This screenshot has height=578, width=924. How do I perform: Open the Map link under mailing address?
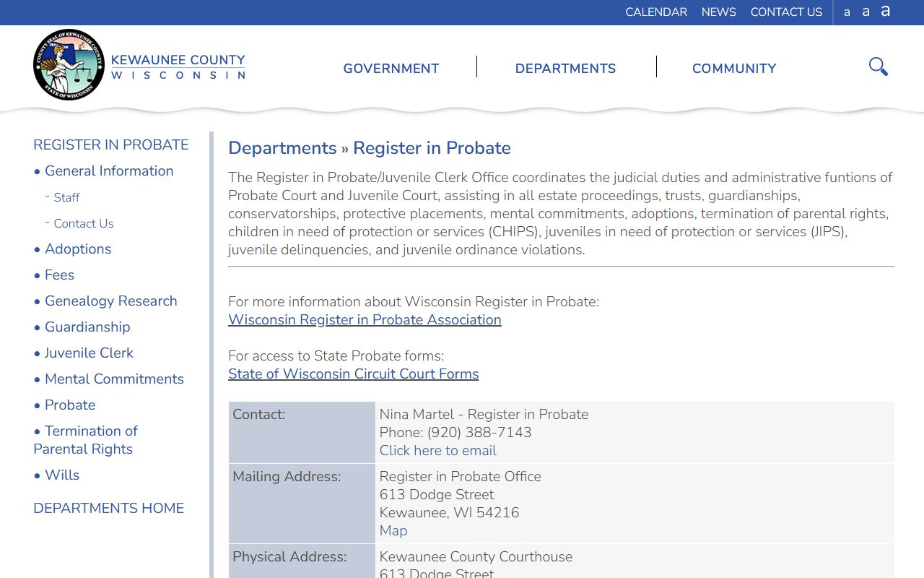pos(393,531)
